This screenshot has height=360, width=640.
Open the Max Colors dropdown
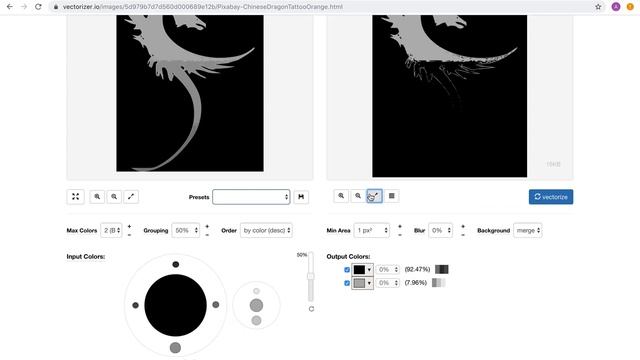coord(111,231)
